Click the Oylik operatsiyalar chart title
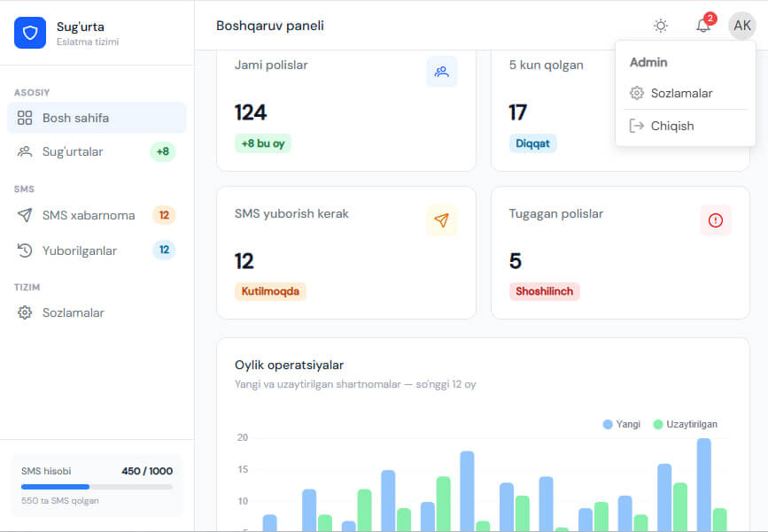 (289, 365)
